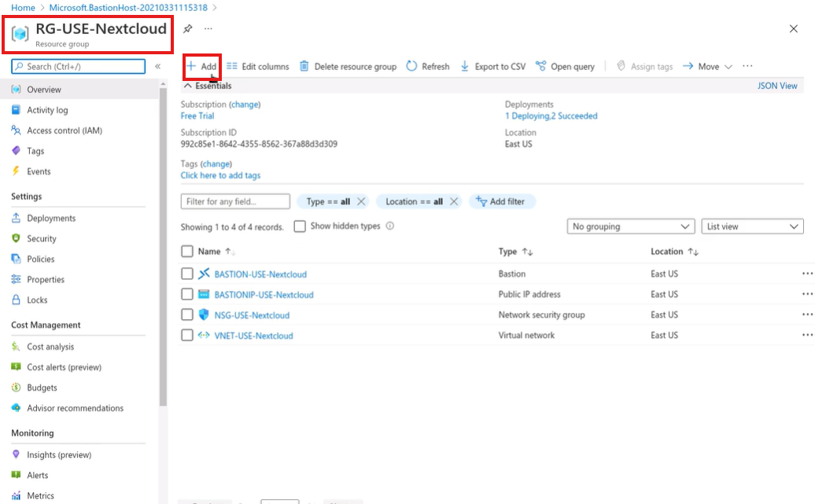This screenshot has height=504, width=815.
Task: Remove the Location == all filter
Action: click(454, 201)
